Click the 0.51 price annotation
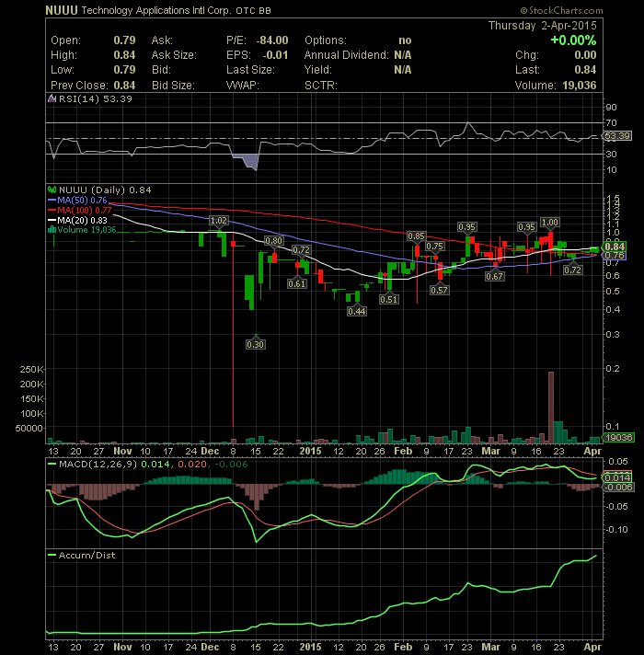Image resolution: width=644 pixels, height=655 pixels. click(389, 300)
